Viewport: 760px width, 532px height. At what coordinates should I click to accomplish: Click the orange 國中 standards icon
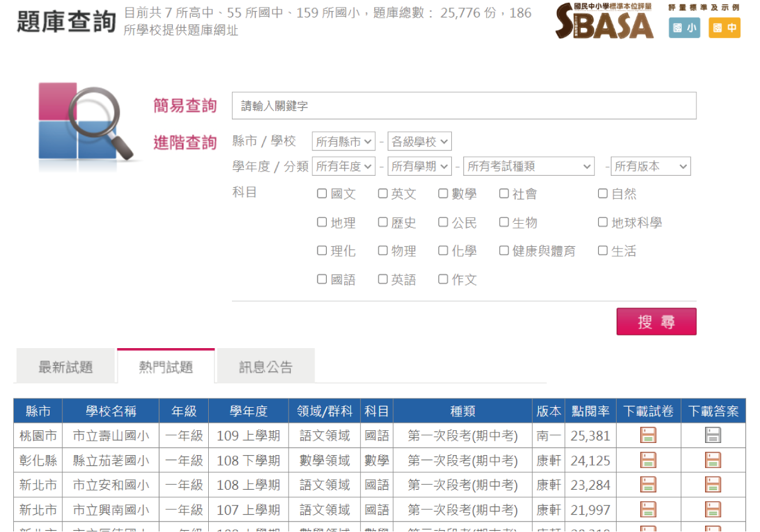tap(724, 28)
